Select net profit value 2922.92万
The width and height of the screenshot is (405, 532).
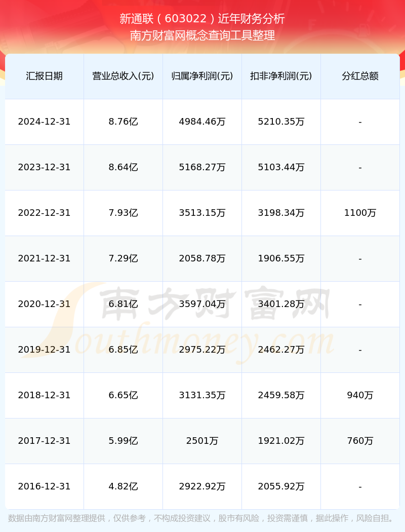click(202, 486)
